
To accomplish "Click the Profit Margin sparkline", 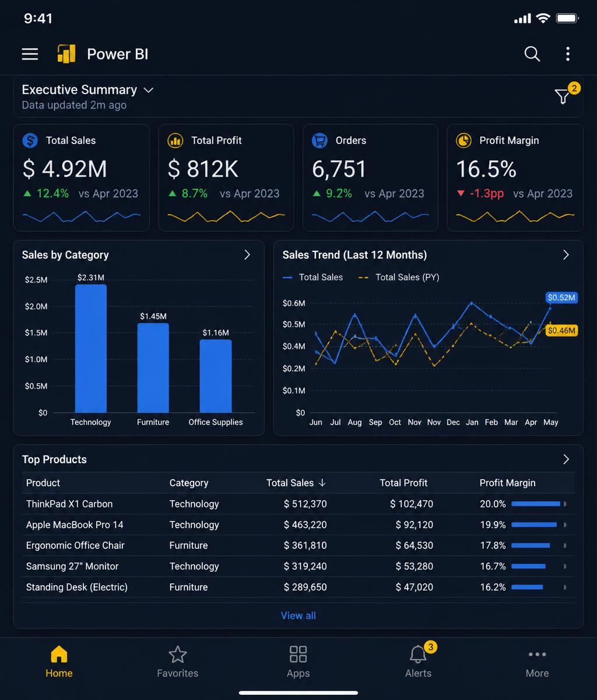I will [x=515, y=216].
